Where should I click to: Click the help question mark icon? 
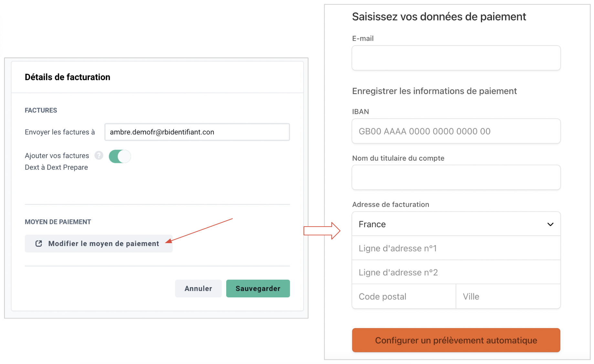pos(99,155)
